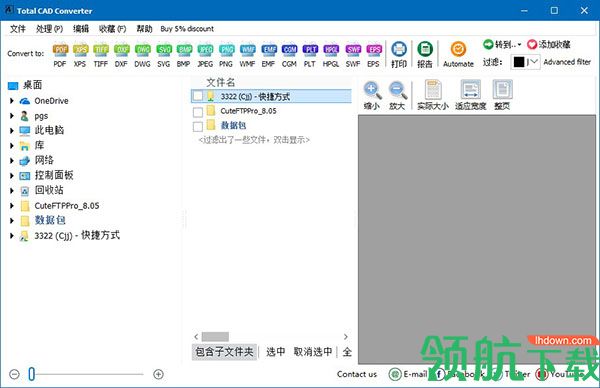Click file list scroll right arrow
600x388 pixels.
pyautogui.click(x=346, y=337)
